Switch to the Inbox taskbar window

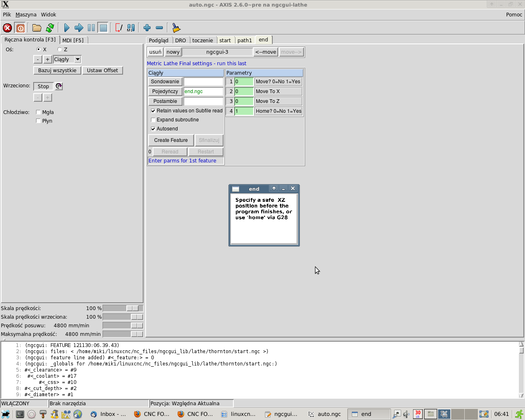coord(108,414)
